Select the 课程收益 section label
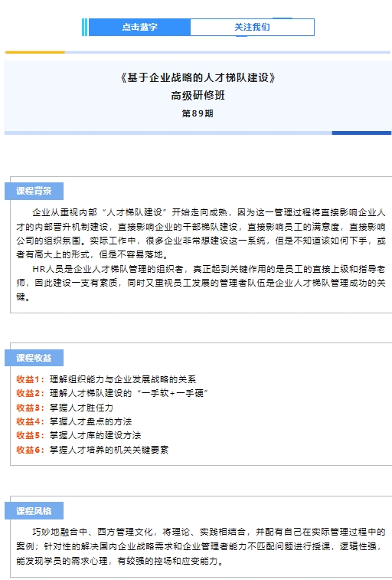The width and height of the screenshot is (392, 580). pyautogui.click(x=34, y=358)
